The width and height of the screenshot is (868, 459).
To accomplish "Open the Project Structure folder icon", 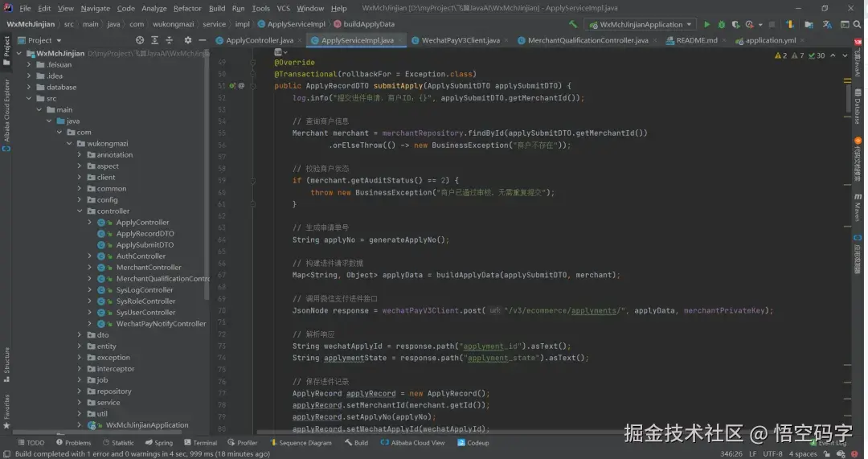I will pos(809,24).
